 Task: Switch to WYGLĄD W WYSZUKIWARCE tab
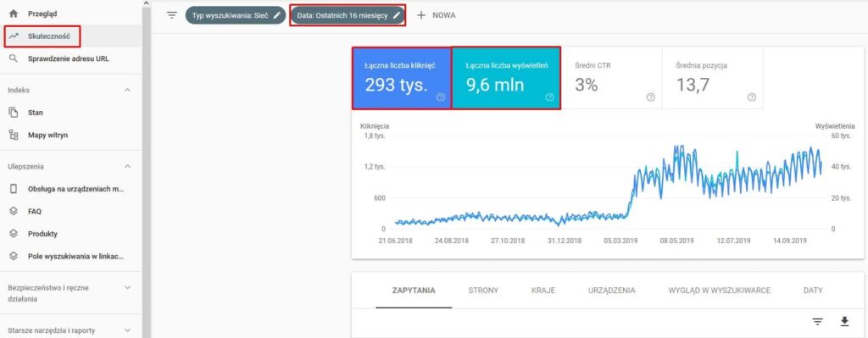click(719, 291)
